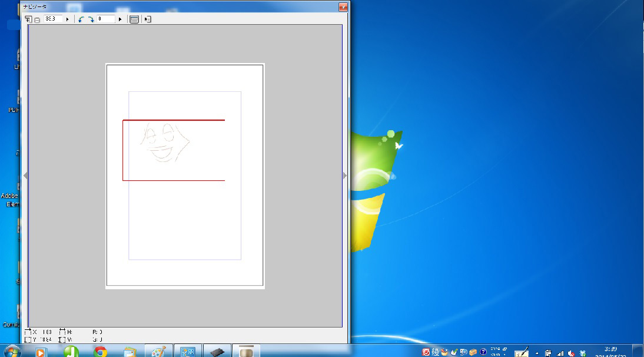The width and height of the screenshot is (644, 357).
Task: Rotate the view counterclockwise
Action: 81,19
